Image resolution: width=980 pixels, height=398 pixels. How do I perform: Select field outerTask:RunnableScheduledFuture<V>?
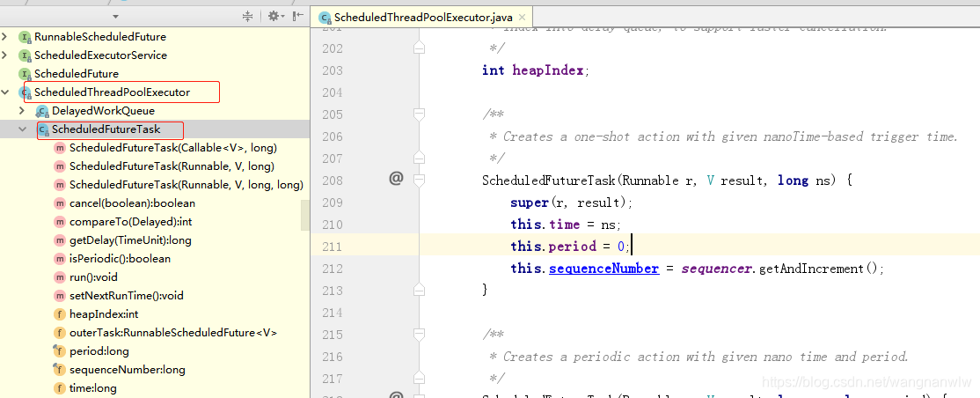[173, 332]
